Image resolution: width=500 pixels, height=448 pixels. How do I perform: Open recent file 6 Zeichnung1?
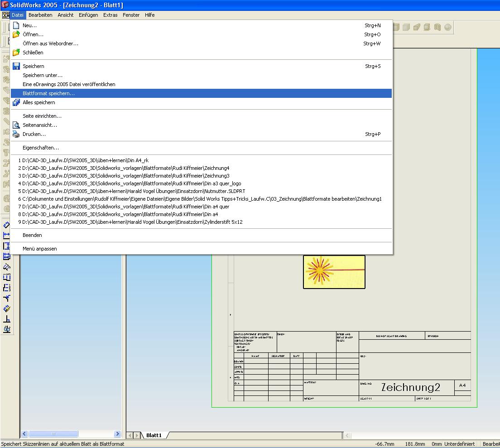pos(201,199)
